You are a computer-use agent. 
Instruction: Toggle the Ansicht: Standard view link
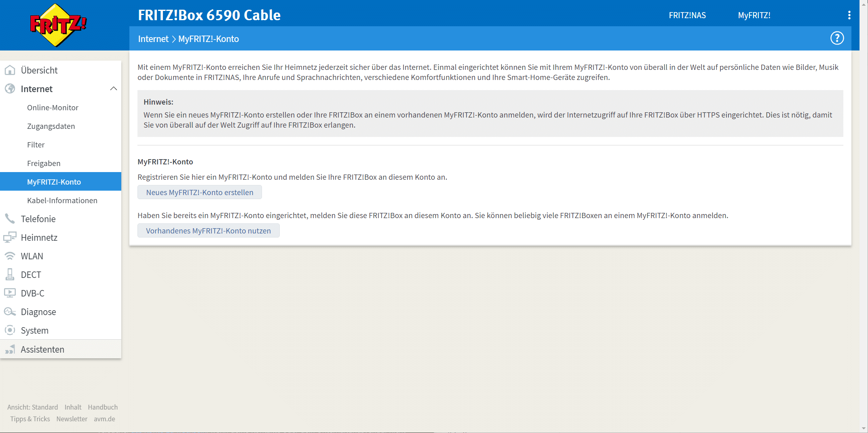click(x=32, y=407)
